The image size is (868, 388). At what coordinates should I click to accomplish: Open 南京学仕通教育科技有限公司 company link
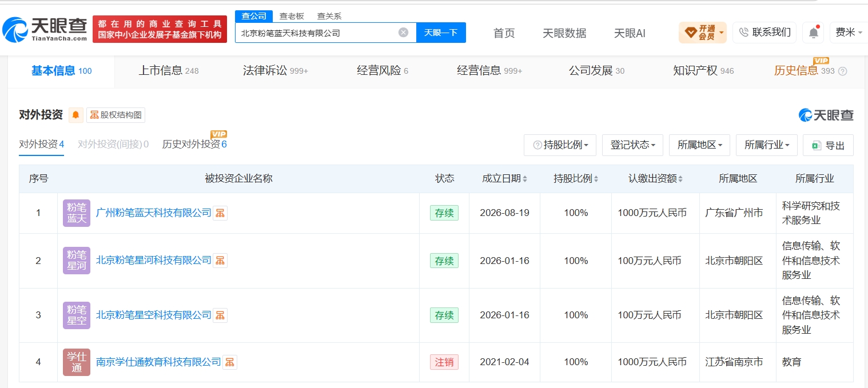point(158,362)
